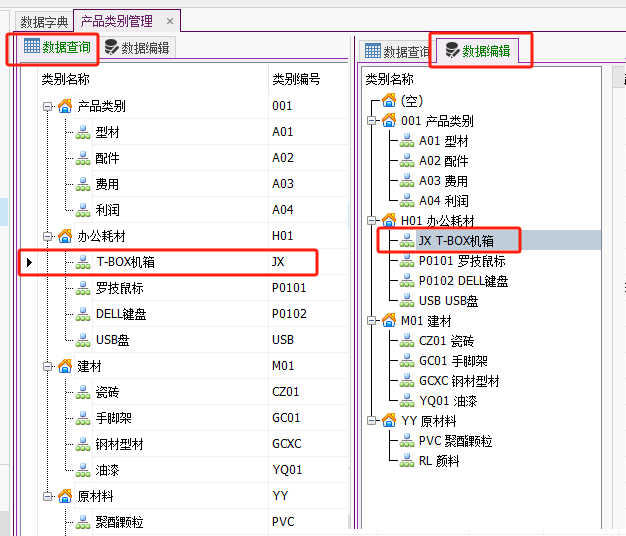Select A04 利润 in the right tree
The height and width of the screenshot is (536, 626).
(x=443, y=201)
